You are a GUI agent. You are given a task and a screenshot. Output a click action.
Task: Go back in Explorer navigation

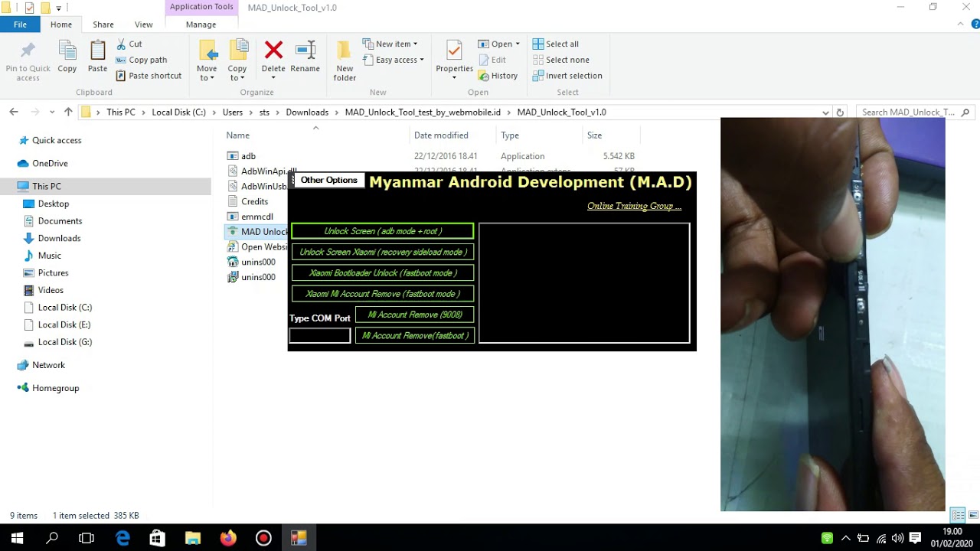[x=14, y=112]
